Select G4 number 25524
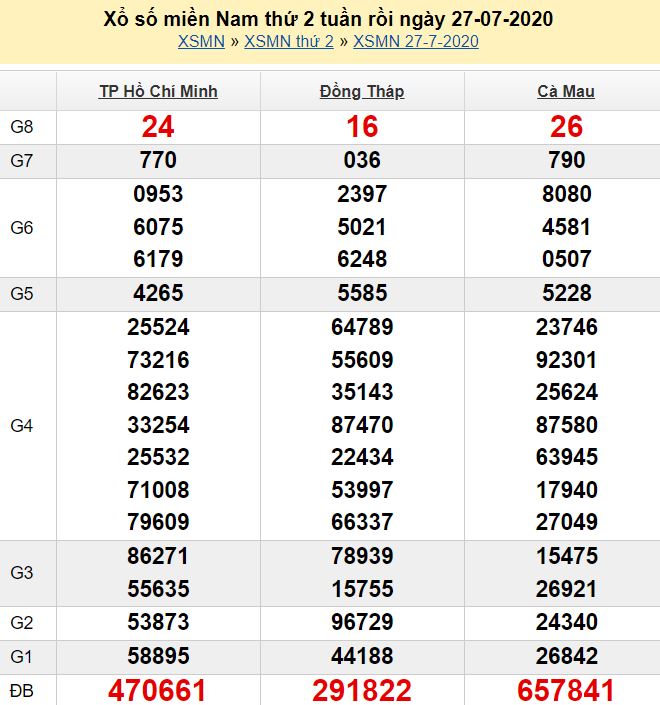The image size is (660, 705). pyautogui.click(x=158, y=327)
